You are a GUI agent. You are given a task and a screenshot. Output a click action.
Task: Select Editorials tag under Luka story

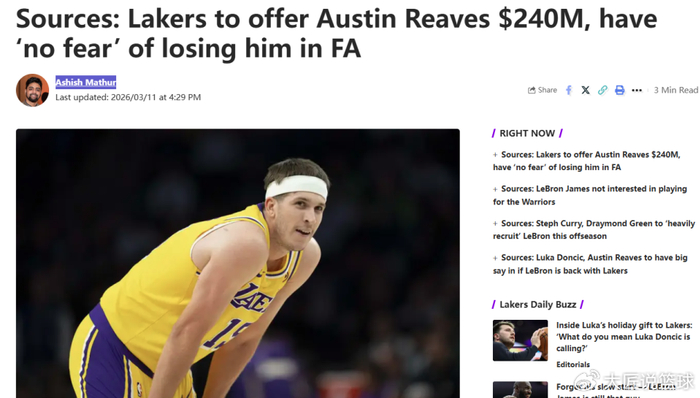pos(573,365)
